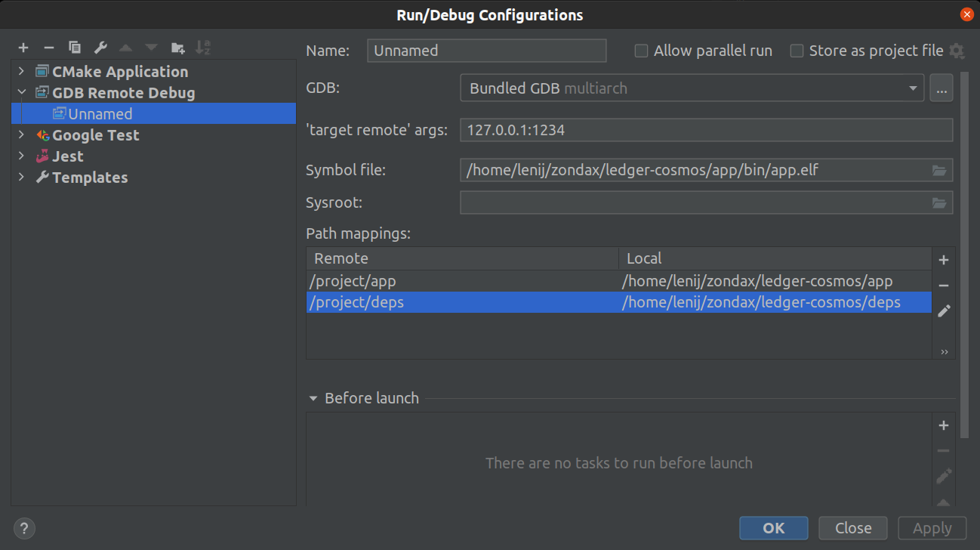Collapse the Before launch section
This screenshot has height=550, width=980.
(x=313, y=398)
